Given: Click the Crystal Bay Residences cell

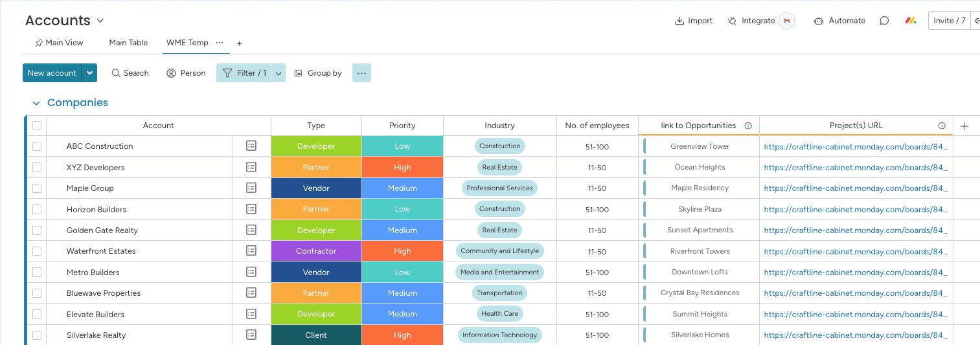Looking at the screenshot, I should (x=700, y=293).
